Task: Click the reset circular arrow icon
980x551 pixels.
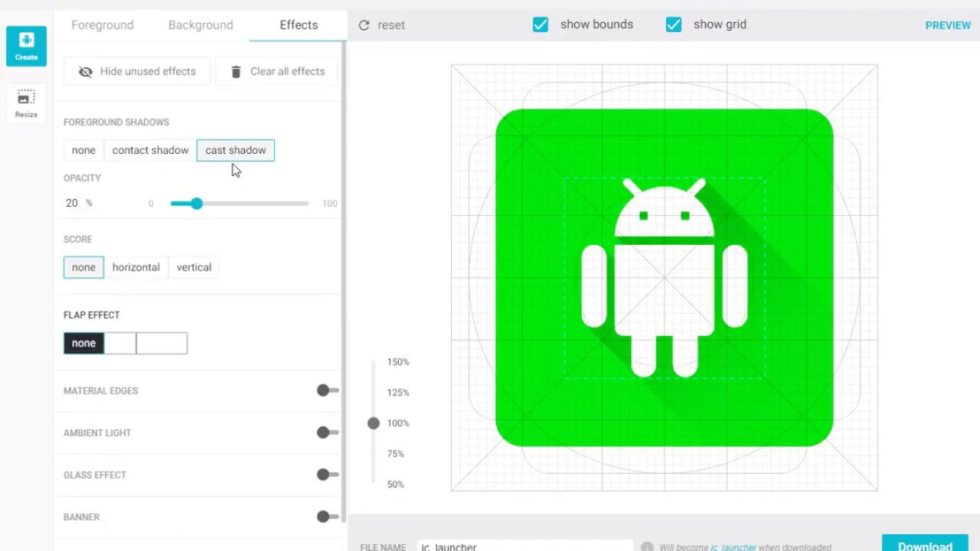Action: (x=364, y=25)
